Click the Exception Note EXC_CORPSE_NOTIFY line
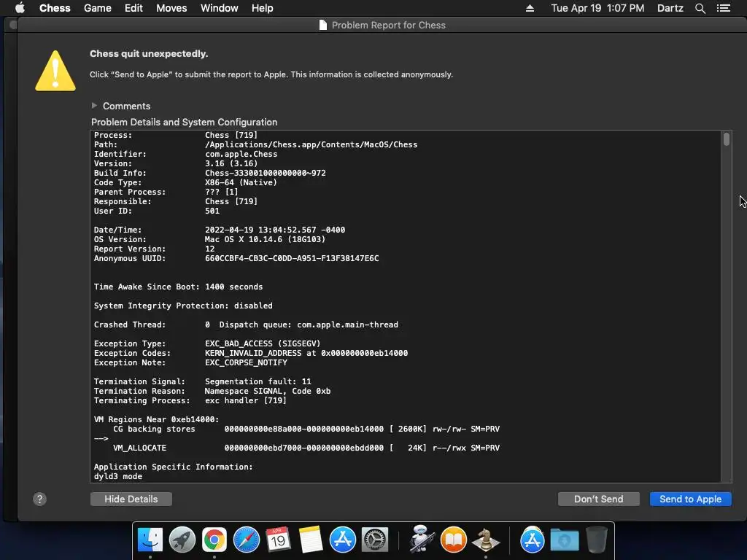 pos(190,362)
